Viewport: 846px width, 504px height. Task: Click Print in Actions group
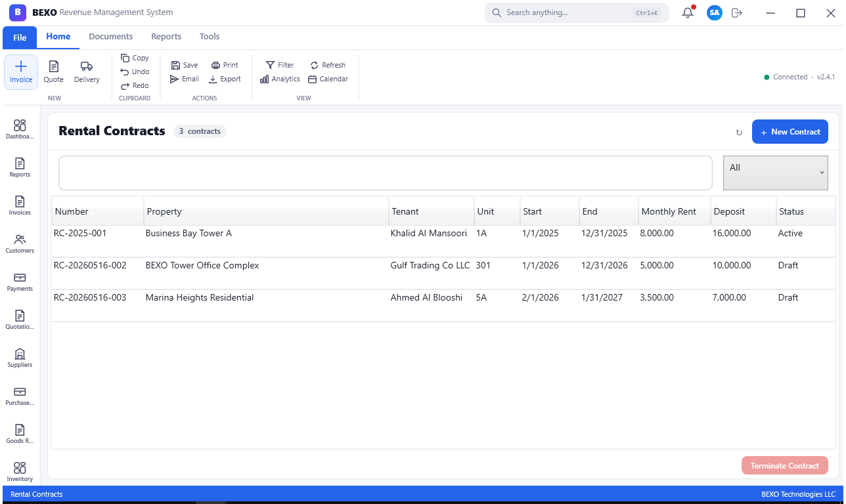(225, 65)
